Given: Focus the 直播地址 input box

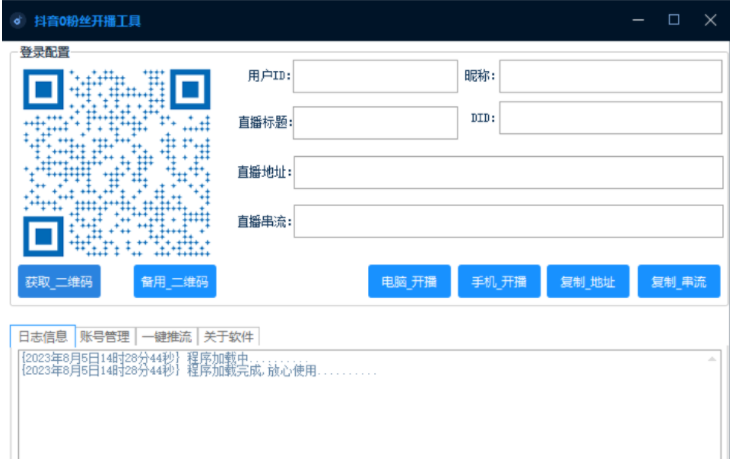Looking at the screenshot, I should (x=507, y=172).
